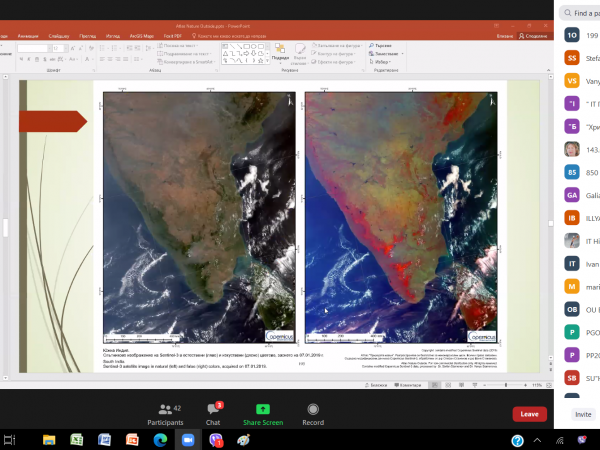
Task: Open the ArcGIS Maps ribbon tab
Action: pos(142,36)
